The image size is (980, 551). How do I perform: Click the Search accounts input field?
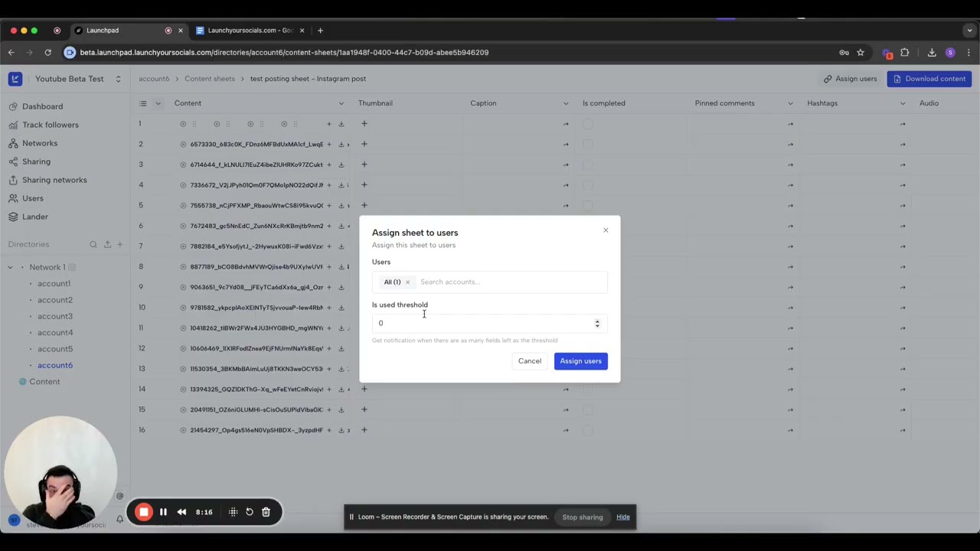click(x=475, y=282)
